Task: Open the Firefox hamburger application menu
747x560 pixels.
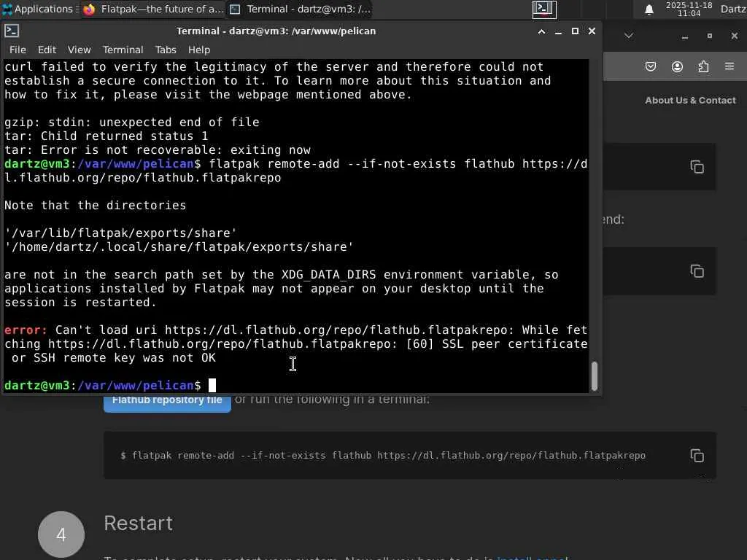Action: (729, 66)
